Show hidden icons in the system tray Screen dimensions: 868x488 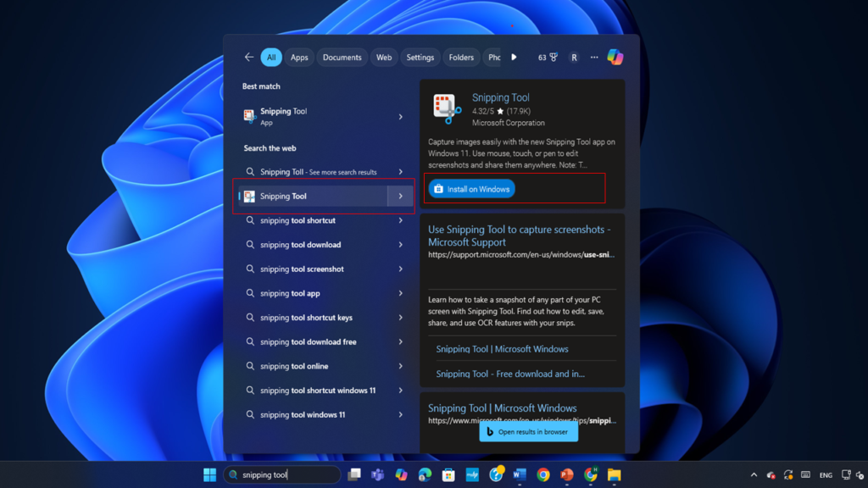754,474
